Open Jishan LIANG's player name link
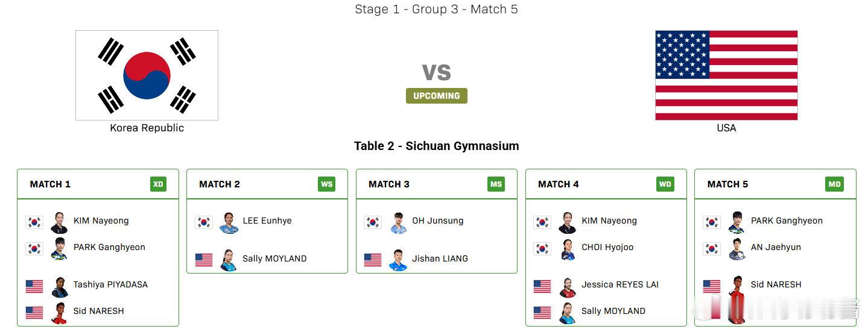Screen dimensions: 868x329 click(x=440, y=258)
